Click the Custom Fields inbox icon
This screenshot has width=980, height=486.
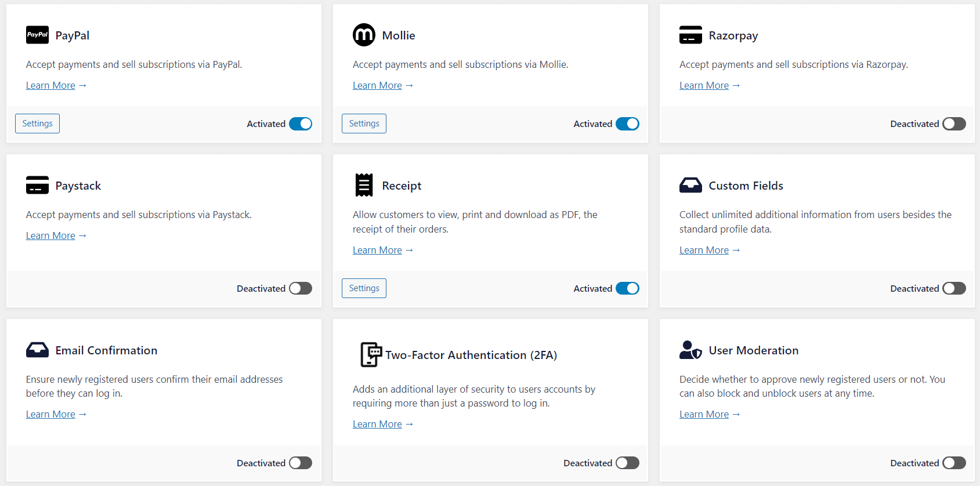(x=690, y=185)
